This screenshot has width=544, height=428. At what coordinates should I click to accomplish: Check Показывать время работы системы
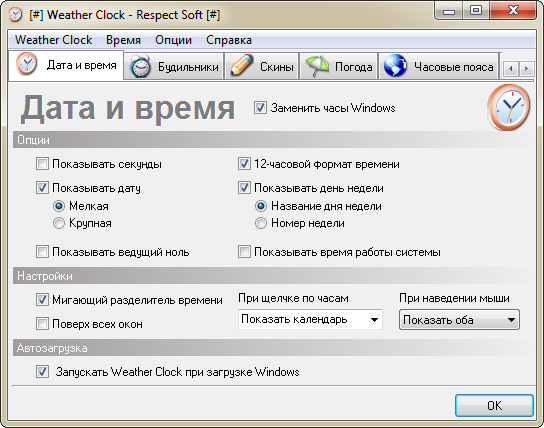(244, 252)
